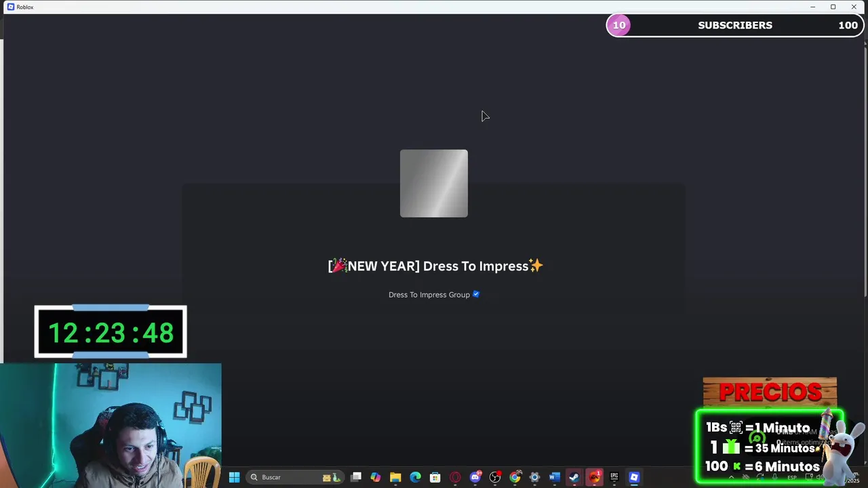Viewport: 868px width, 488px height.
Task: Click the blue verified badge next to group name
Action: pos(476,294)
